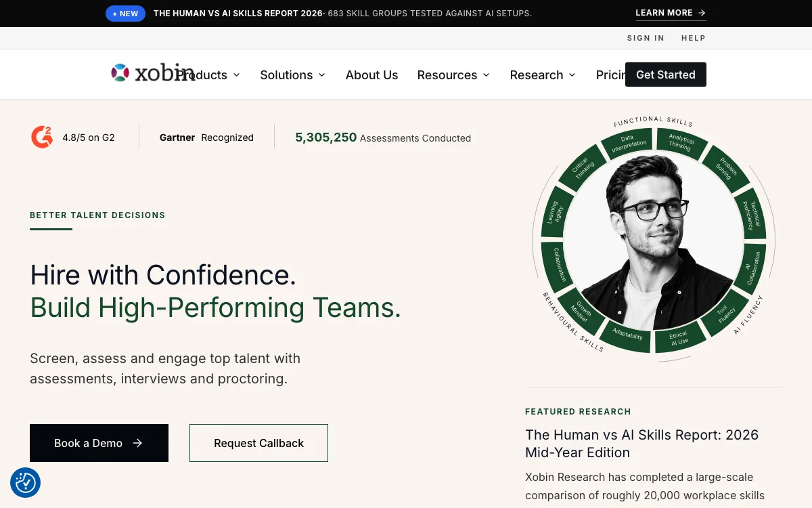Click the Get Started button
812x508 pixels.
click(666, 75)
